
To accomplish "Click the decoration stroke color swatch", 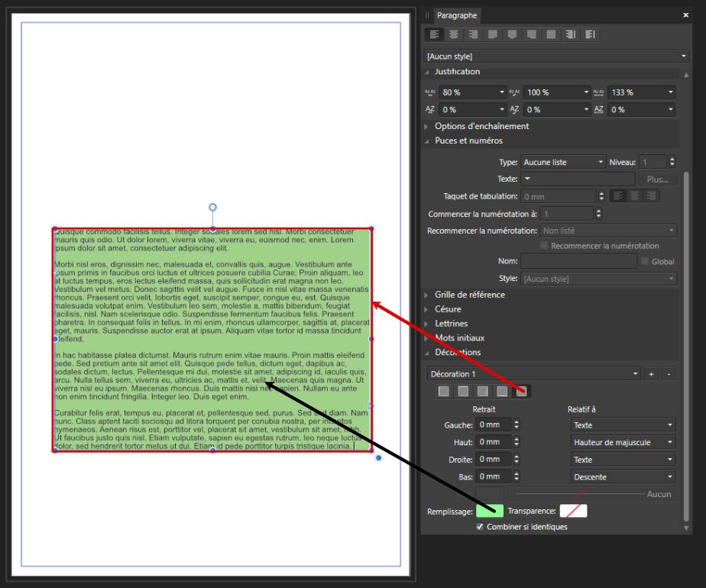I will click(x=490, y=494).
